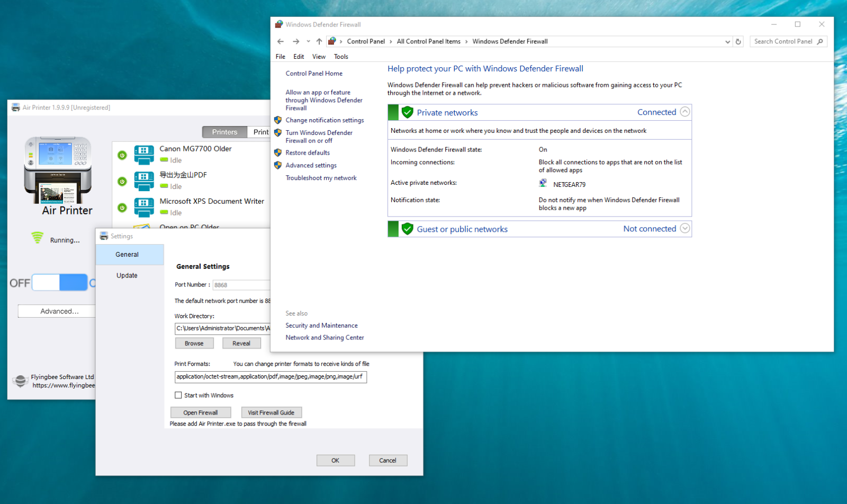Viewport: 847px width, 504px height.
Task: Open the File menu
Action: click(281, 57)
